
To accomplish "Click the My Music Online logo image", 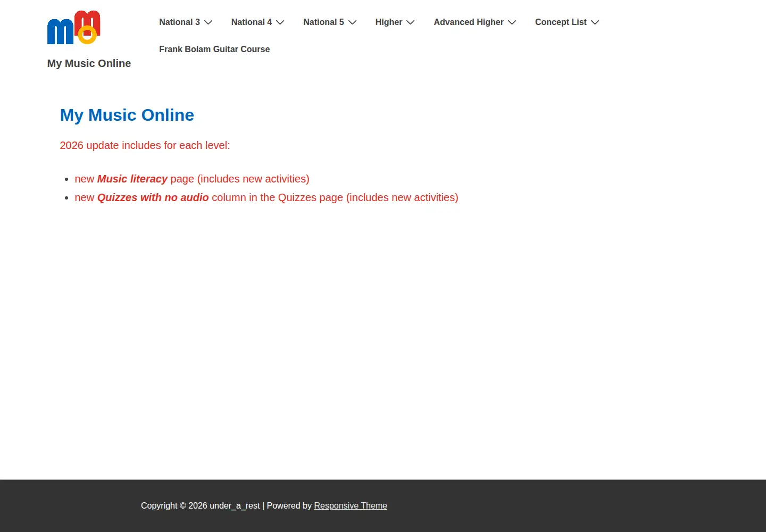I will pyautogui.click(x=73, y=27).
